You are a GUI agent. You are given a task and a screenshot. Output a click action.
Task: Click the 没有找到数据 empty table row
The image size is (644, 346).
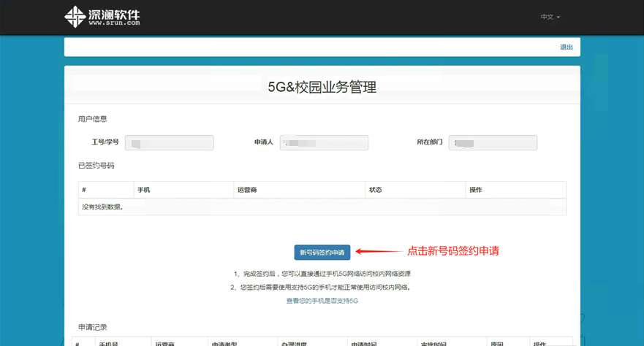click(322, 207)
